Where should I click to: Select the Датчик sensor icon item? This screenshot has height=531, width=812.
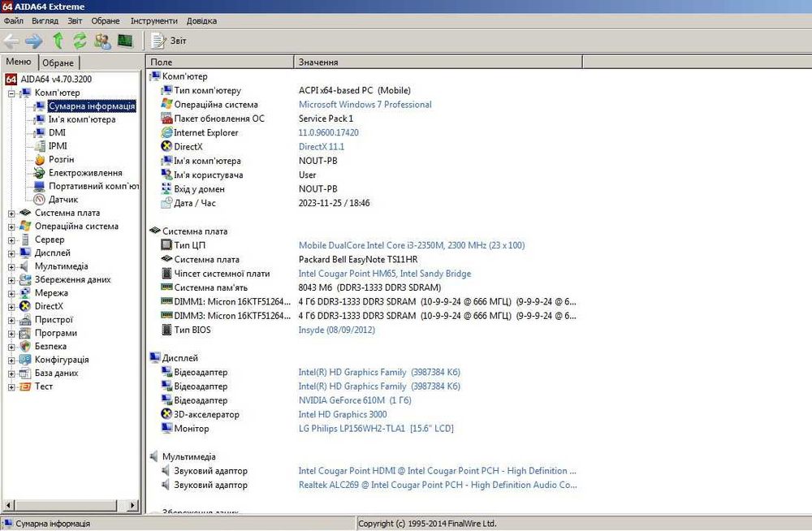(39, 200)
